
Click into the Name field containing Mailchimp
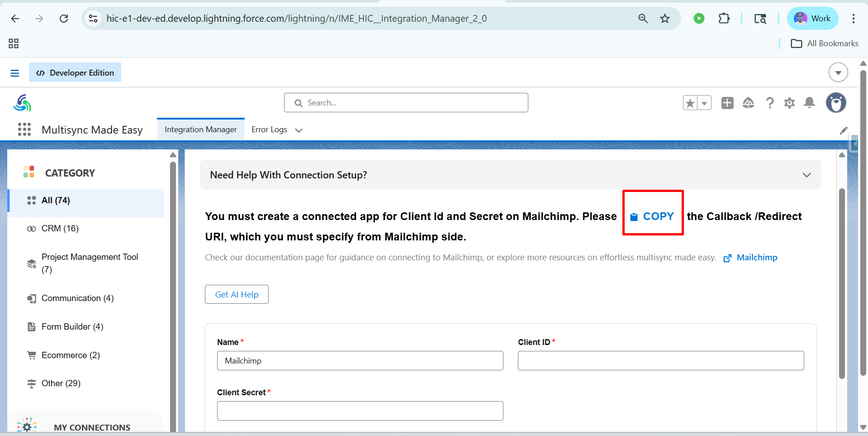360,361
